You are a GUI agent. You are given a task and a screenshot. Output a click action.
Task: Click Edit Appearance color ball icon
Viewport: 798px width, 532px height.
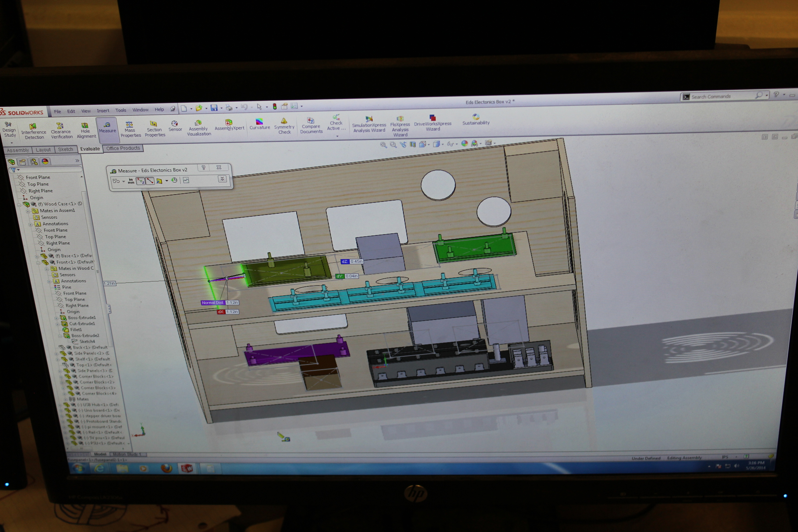point(464,144)
